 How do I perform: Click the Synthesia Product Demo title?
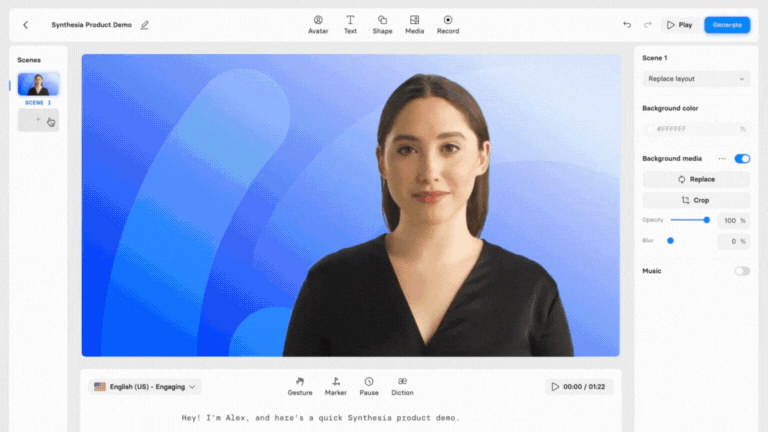tap(92, 25)
